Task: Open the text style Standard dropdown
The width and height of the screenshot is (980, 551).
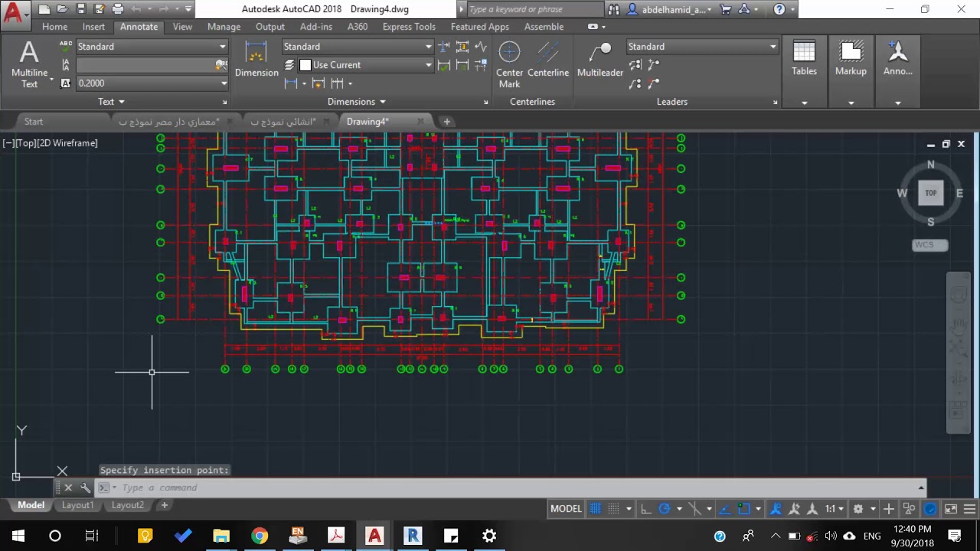Action: point(152,47)
